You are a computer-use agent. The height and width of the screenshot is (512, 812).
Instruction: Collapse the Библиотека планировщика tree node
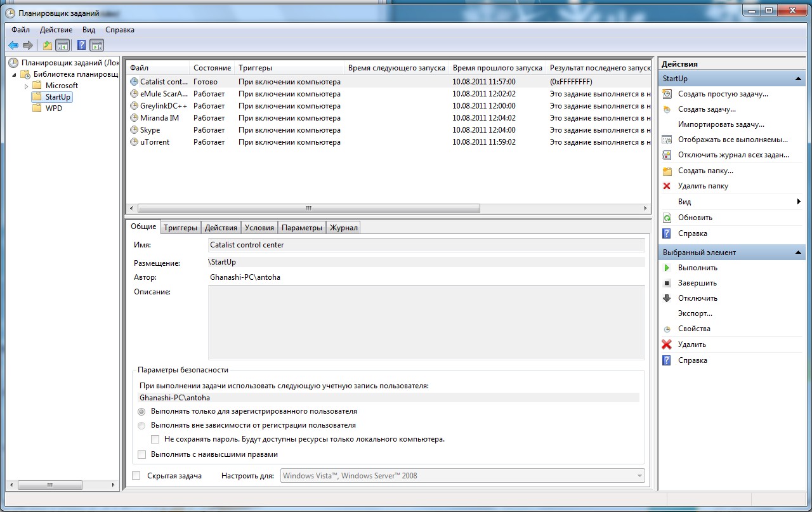[x=15, y=74]
